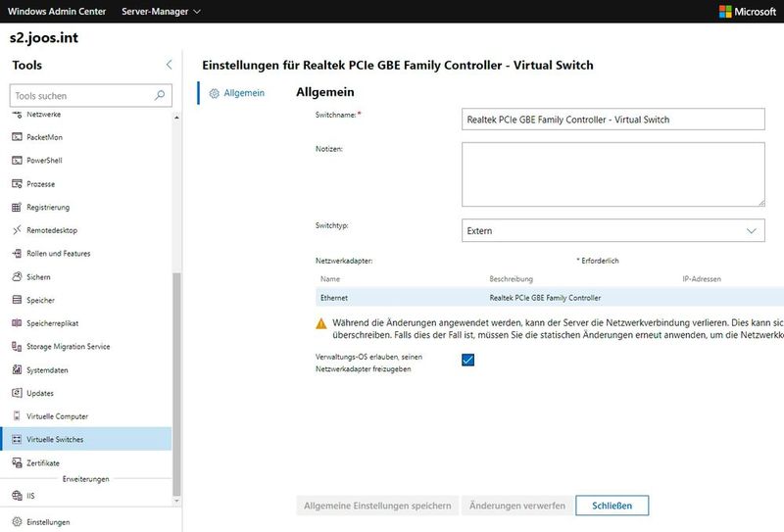
Task: Select the Speicherreplikat icon
Action: pyautogui.click(x=17, y=323)
